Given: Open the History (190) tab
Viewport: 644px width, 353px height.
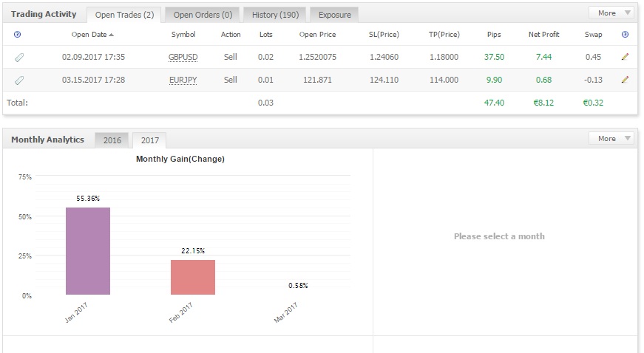Looking at the screenshot, I should [x=274, y=15].
